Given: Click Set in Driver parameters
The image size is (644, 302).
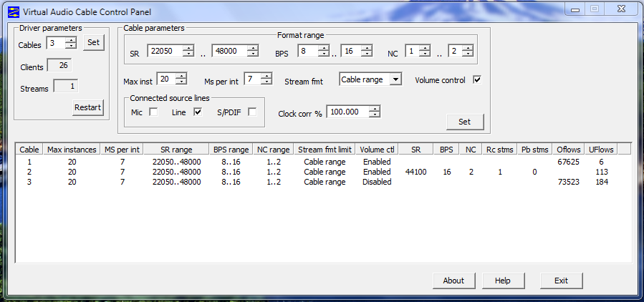Looking at the screenshot, I should [94, 42].
